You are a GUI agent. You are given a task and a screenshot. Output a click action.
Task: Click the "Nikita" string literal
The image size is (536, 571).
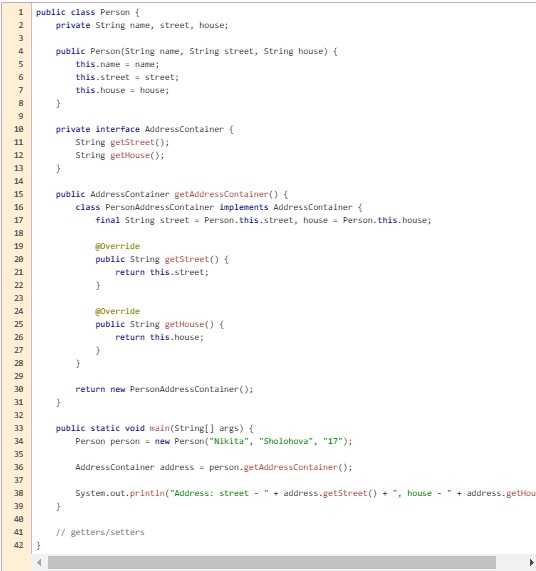tap(229, 441)
